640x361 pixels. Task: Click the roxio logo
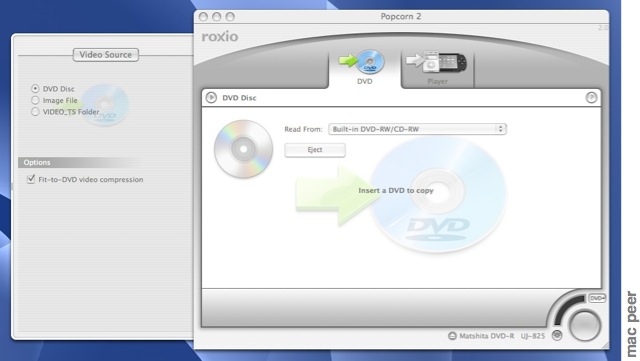point(220,36)
